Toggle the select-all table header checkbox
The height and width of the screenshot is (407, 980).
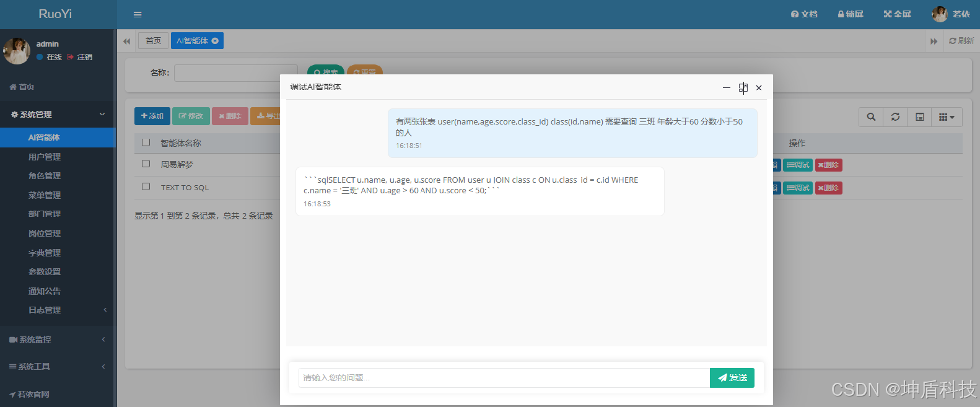click(146, 142)
